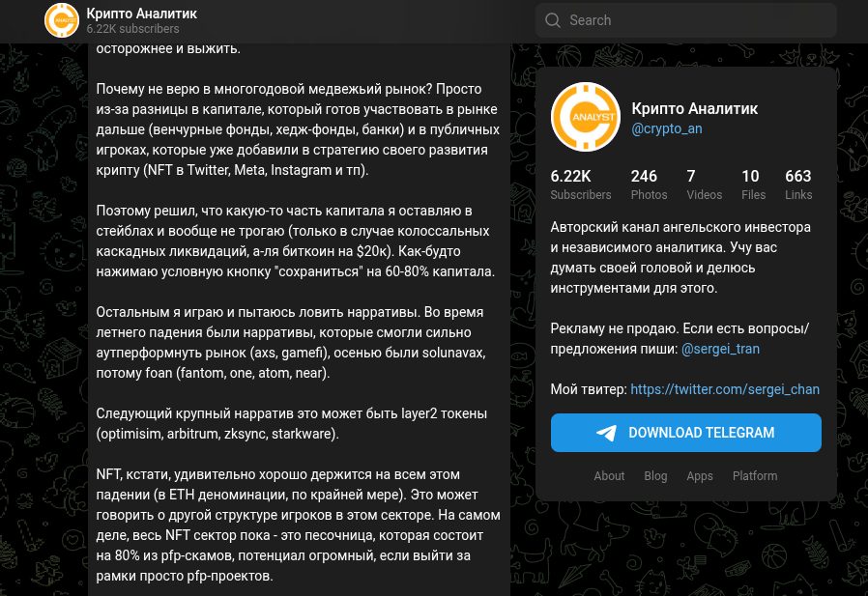Click the 6.22K Subscribers counter
The image size is (868, 596).
click(x=580, y=184)
